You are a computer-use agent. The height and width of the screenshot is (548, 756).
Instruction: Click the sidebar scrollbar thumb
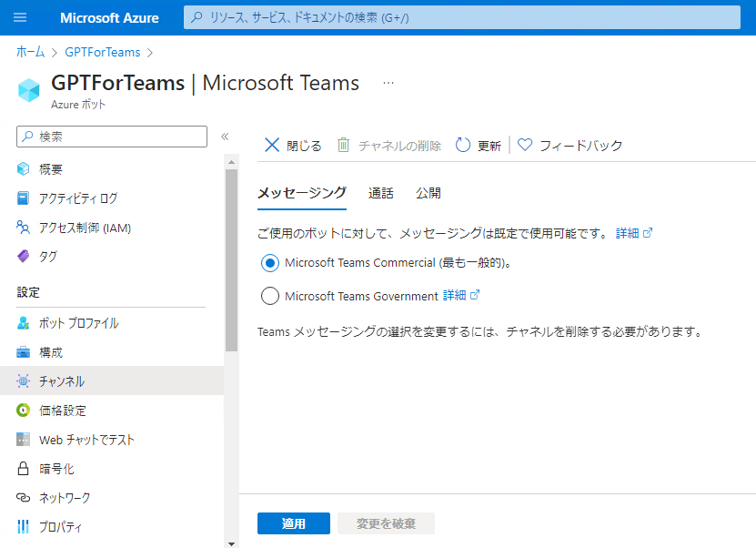click(231, 260)
